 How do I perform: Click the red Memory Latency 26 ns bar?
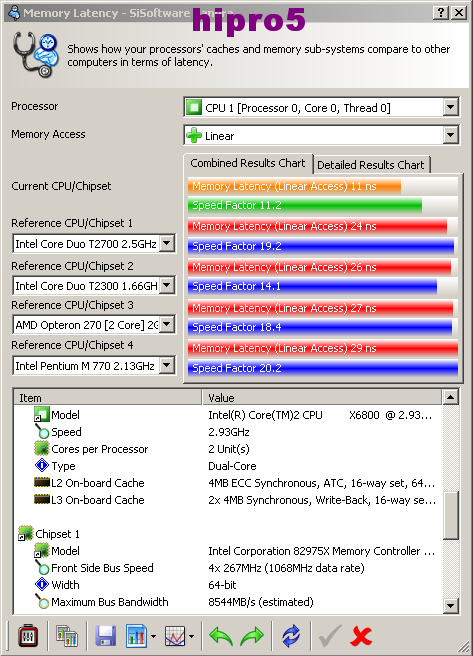320,267
